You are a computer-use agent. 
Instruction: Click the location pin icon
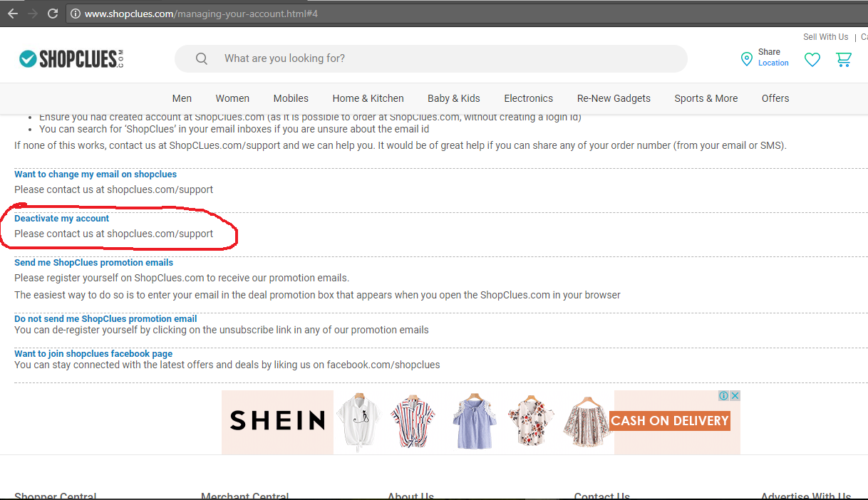click(x=746, y=59)
